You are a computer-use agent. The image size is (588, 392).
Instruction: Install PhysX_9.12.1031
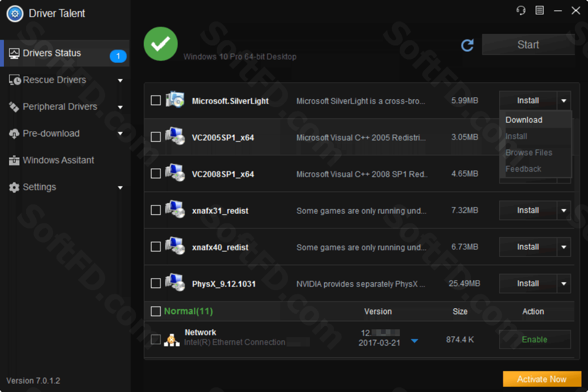[528, 284]
